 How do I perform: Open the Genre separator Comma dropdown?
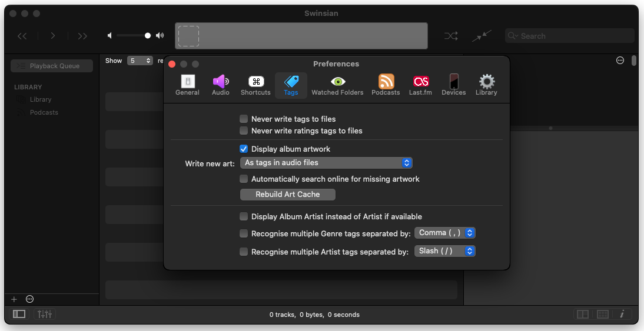pyautogui.click(x=445, y=233)
